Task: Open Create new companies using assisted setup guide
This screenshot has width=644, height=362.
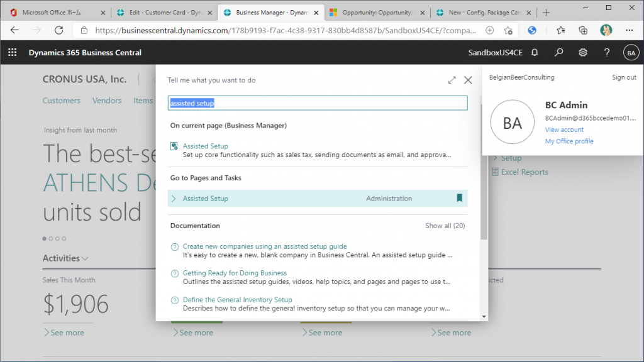Action: click(265, 246)
